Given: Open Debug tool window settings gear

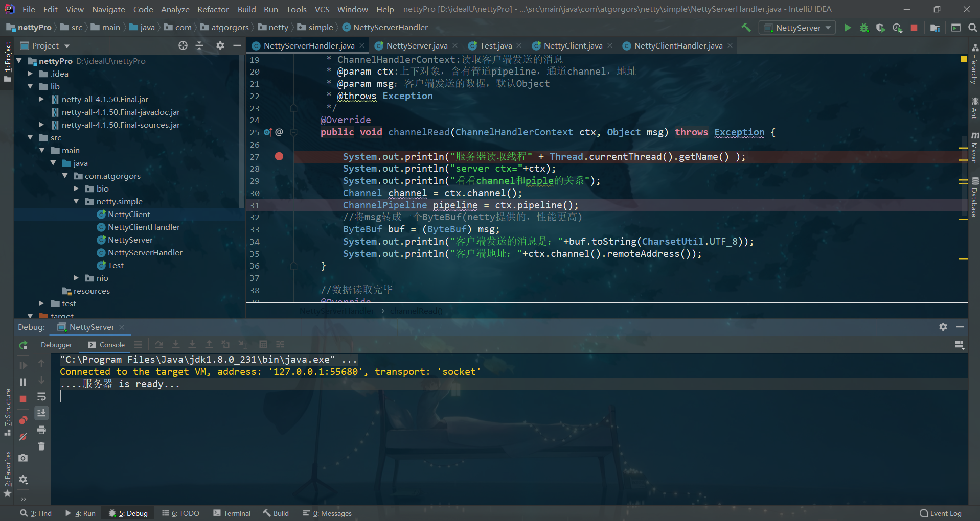Looking at the screenshot, I should [x=943, y=327].
